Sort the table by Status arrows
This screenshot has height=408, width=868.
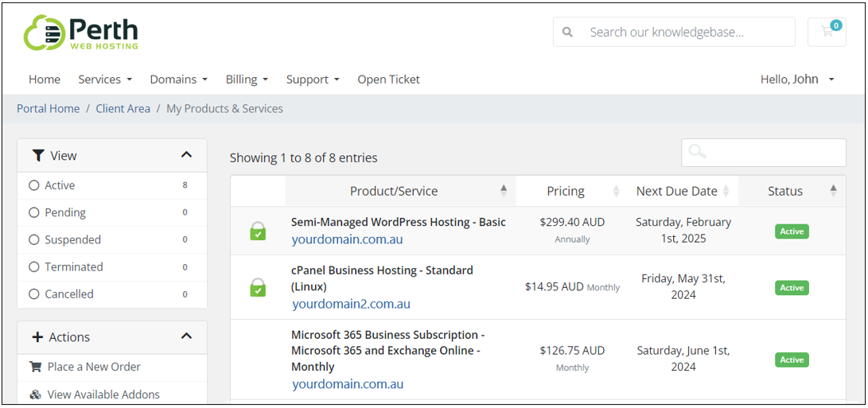pyautogui.click(x=833, y=191)
